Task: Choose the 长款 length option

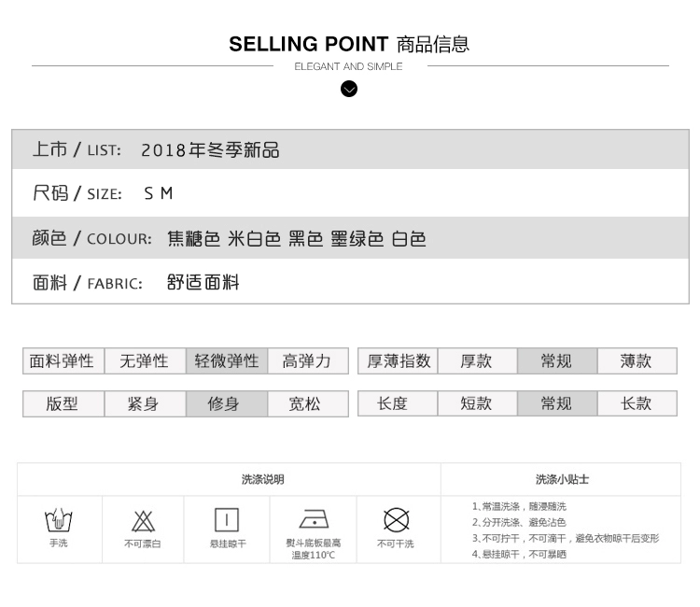Action: click(637, 403)
